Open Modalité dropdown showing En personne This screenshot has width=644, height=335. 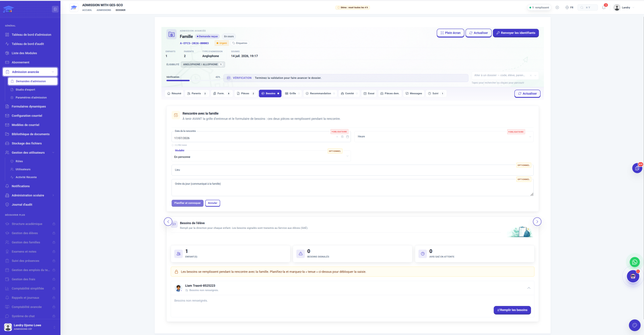coord(261,157)
